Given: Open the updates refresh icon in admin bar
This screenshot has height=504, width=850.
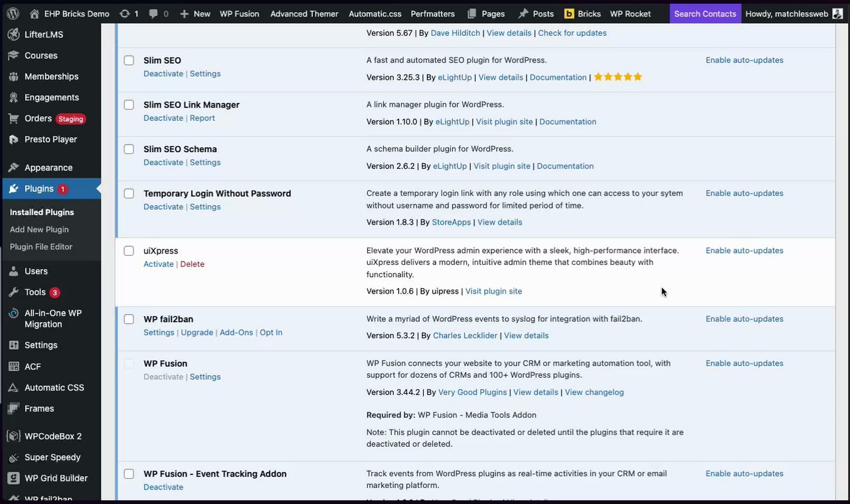Looking at the screenshot, I should pyautogui.click(x=125, y=13).
